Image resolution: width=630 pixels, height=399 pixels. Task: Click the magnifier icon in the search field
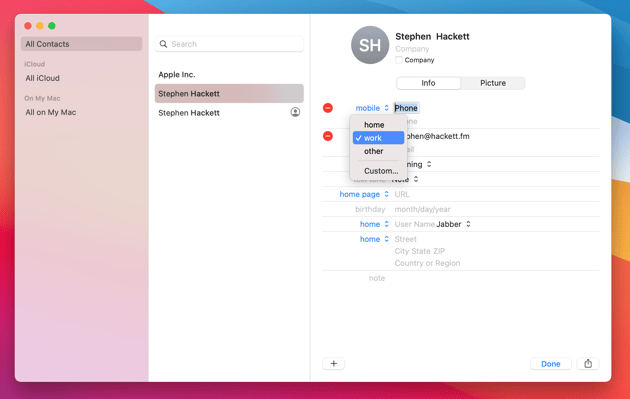pos(163,44)
